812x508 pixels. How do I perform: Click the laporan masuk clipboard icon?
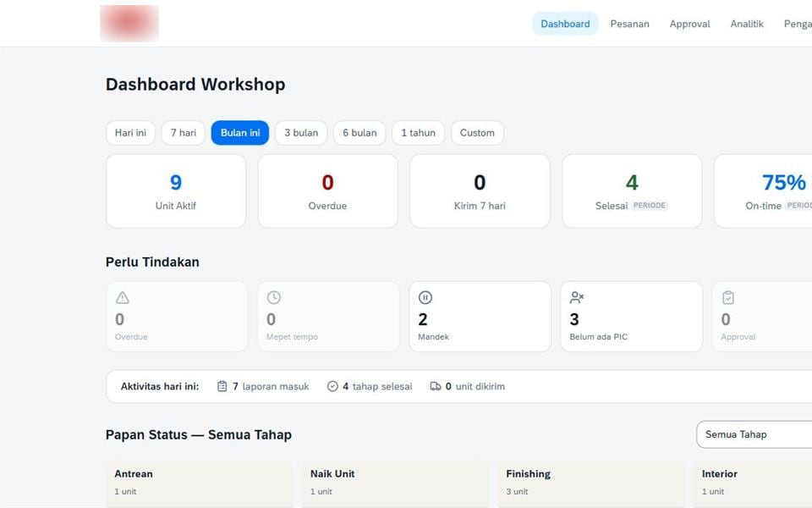[x=222, y=386]
